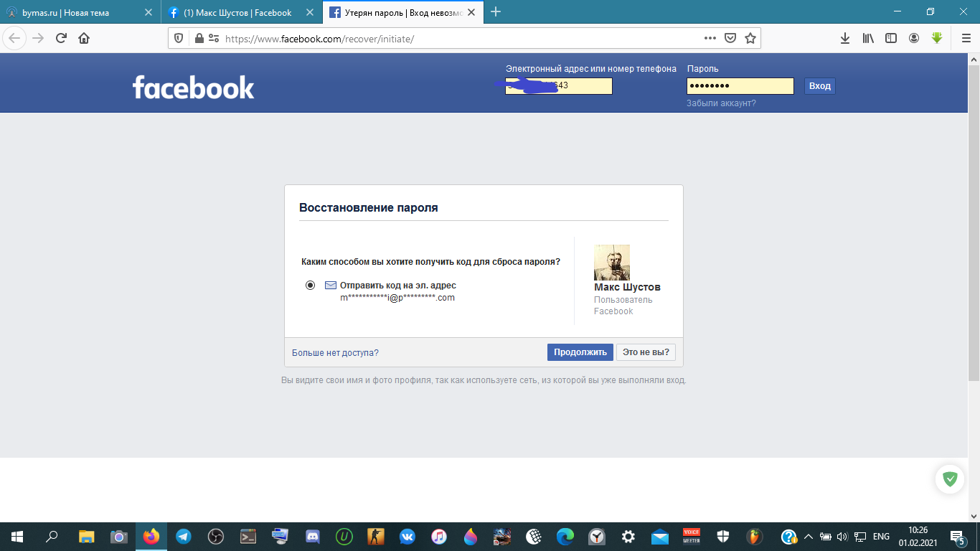This screenshot has height=551, width=980.
Task: Open Telegram from the taskbar
Action: (184, 537)
